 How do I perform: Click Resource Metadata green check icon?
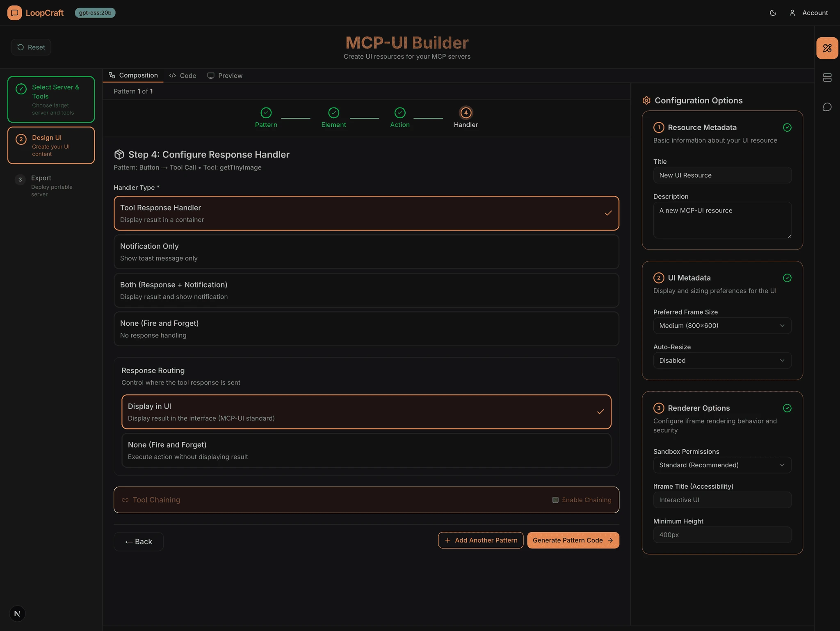click(787, 128)
